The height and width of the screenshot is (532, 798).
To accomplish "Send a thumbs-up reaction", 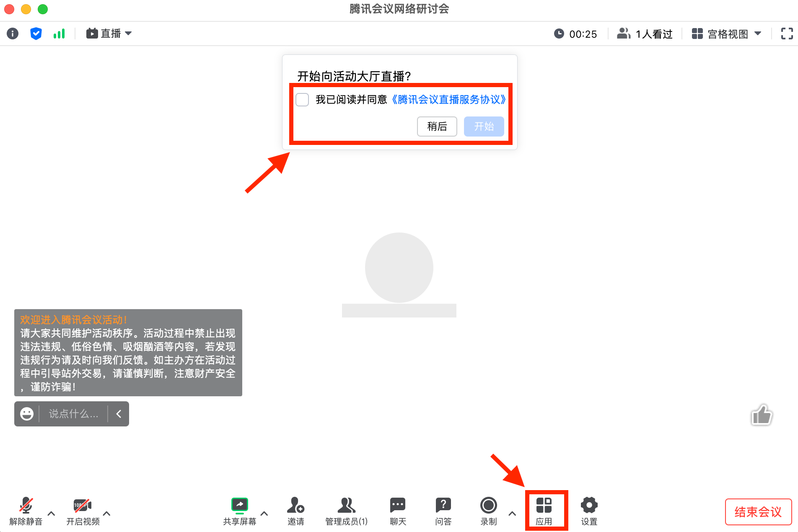I will (762, 415).
